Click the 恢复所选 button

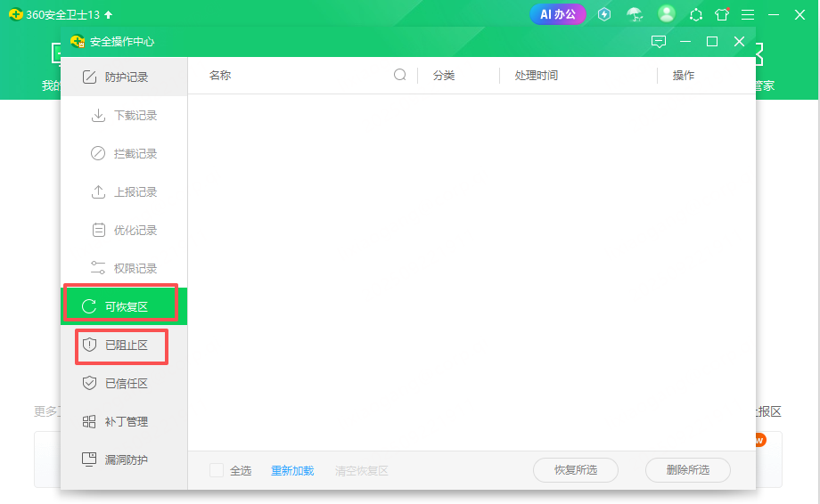[575, 470]
